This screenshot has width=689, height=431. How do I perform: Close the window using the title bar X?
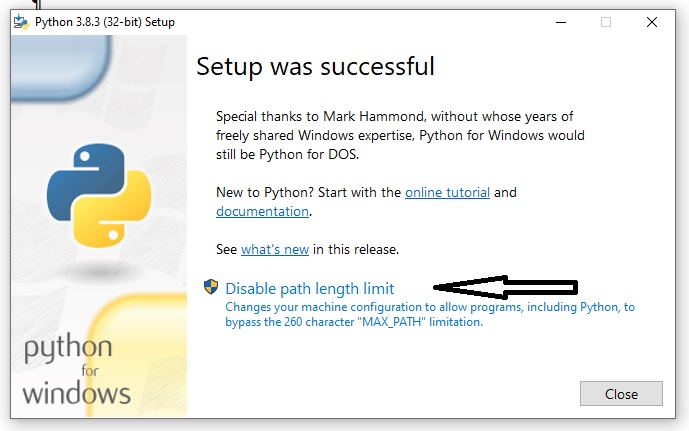tap(652, 22)
